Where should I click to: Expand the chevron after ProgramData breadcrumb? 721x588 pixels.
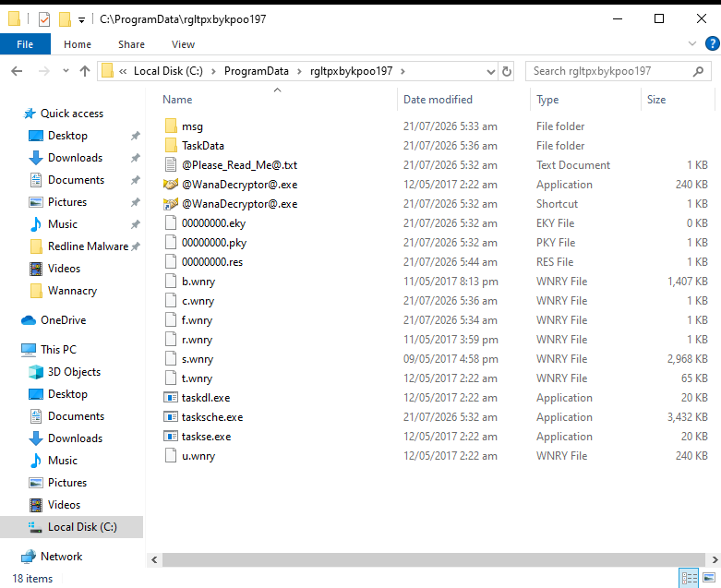[299, 71]
